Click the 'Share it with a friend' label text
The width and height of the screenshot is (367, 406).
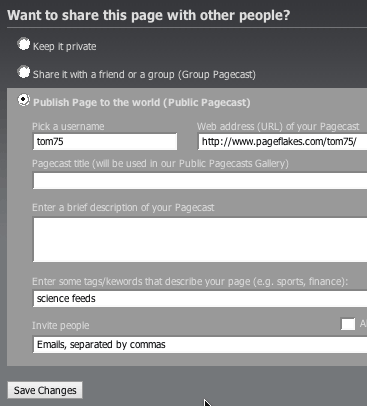144,74
